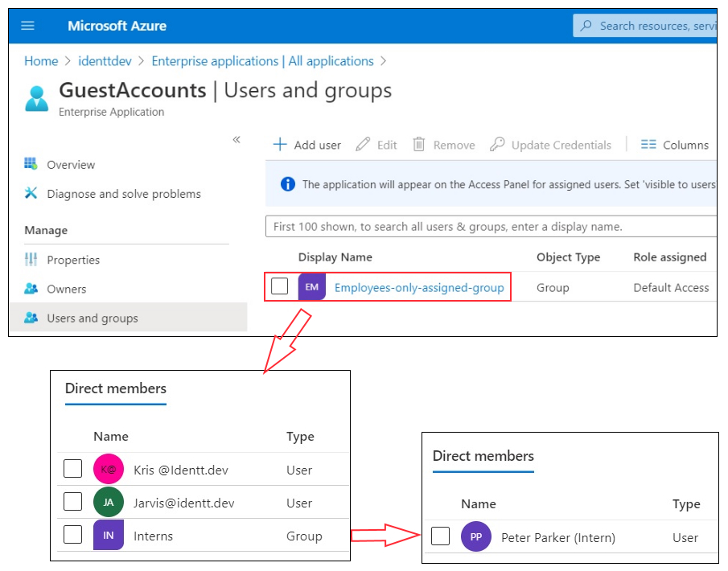Click the Update Credentials button
The width and height of the screenshot is (728, 571).
(x=550, y=145)
